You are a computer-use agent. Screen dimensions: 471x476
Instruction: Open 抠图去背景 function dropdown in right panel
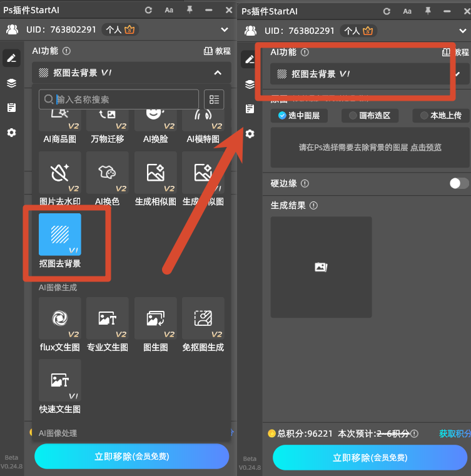coord(370,74)
